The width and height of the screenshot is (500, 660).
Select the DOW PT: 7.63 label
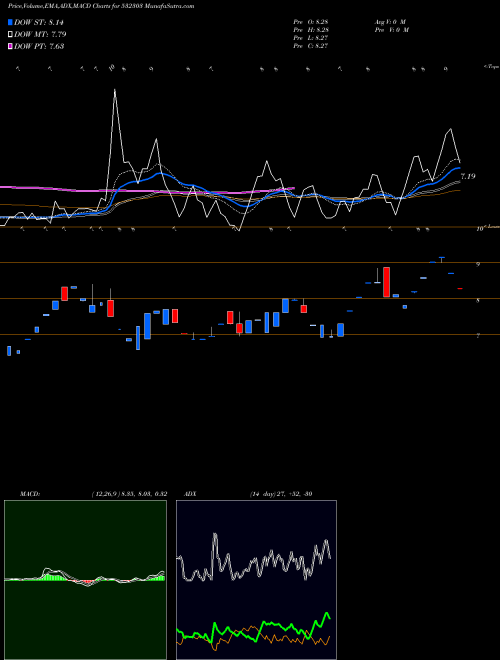(39, 46)
